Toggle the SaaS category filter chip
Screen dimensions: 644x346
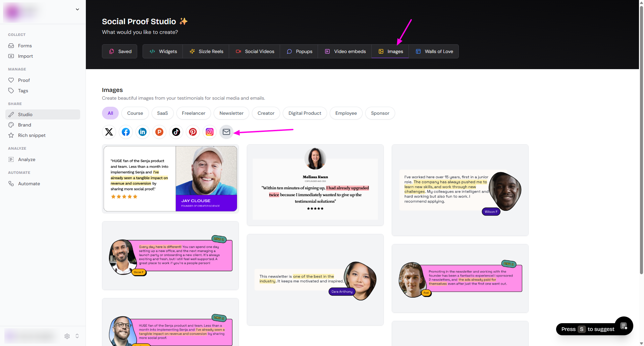pyautogui.click(x=162, y=113)
